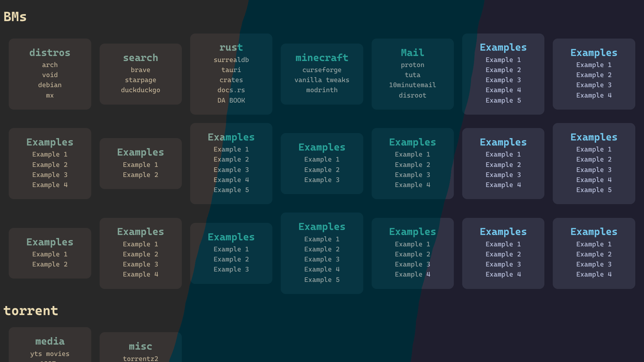Open surrealdb in the rust group
Image resolution: width=644 pixels, height=362 pixels.
click(x=231, y=60)
